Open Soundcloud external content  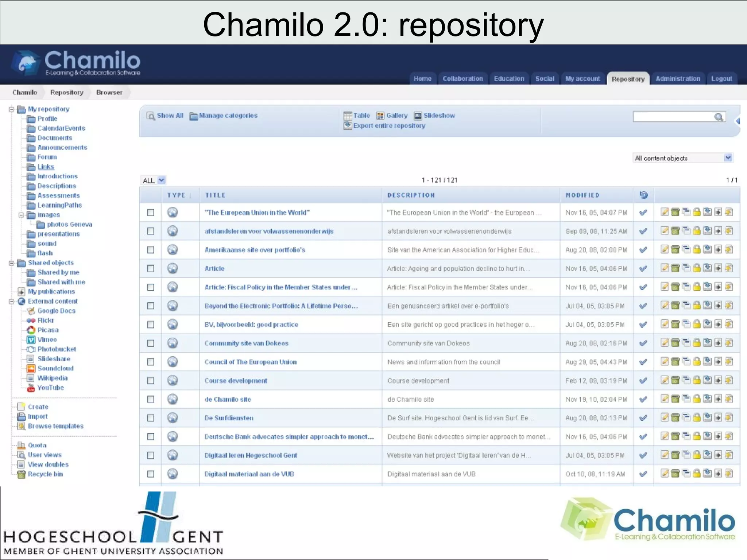tap(55, 368)
